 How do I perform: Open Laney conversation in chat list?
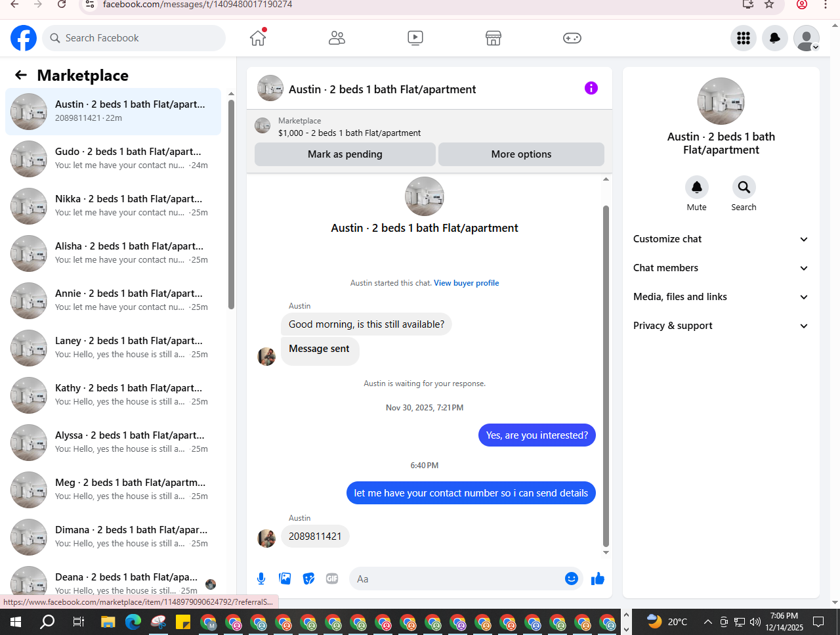pyautogui.click(x=113, y=348)
